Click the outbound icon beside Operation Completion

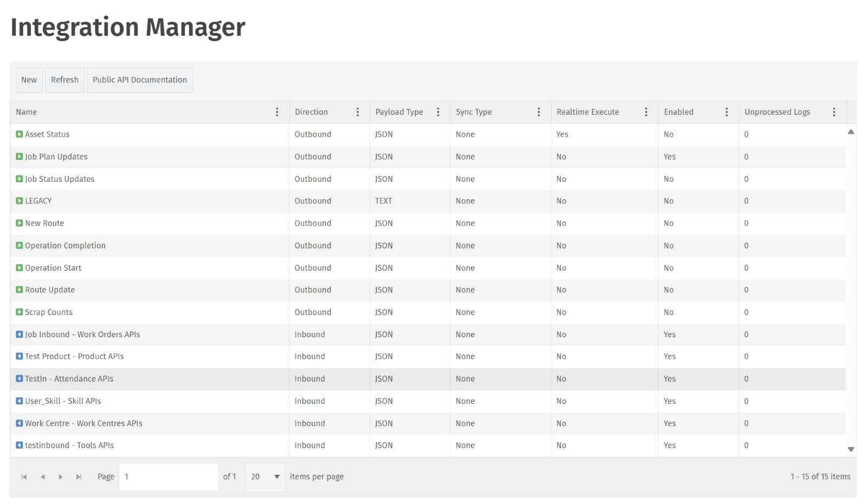[20, 245]
